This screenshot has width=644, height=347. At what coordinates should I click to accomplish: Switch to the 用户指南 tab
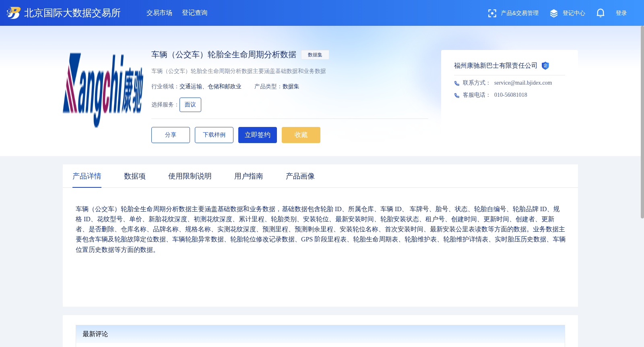tap(249, 176)
